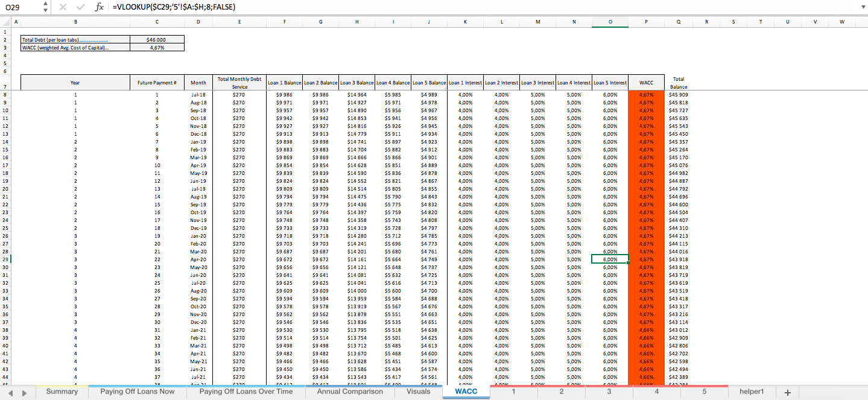Select the Total Debt value cell $46 000
The width and height of the screenshot is (868, 400).
click(x=157, y=39)
